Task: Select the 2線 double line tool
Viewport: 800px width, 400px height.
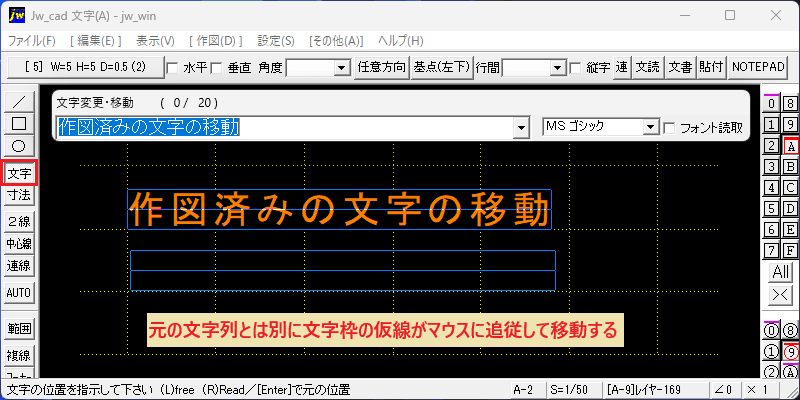Action: click(19, 221)
